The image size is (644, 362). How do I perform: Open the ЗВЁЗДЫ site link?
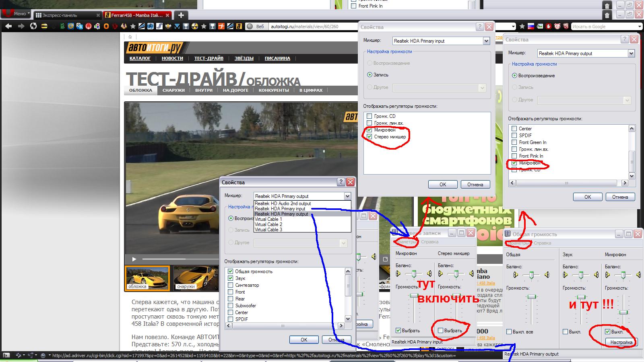pos(244,58)
